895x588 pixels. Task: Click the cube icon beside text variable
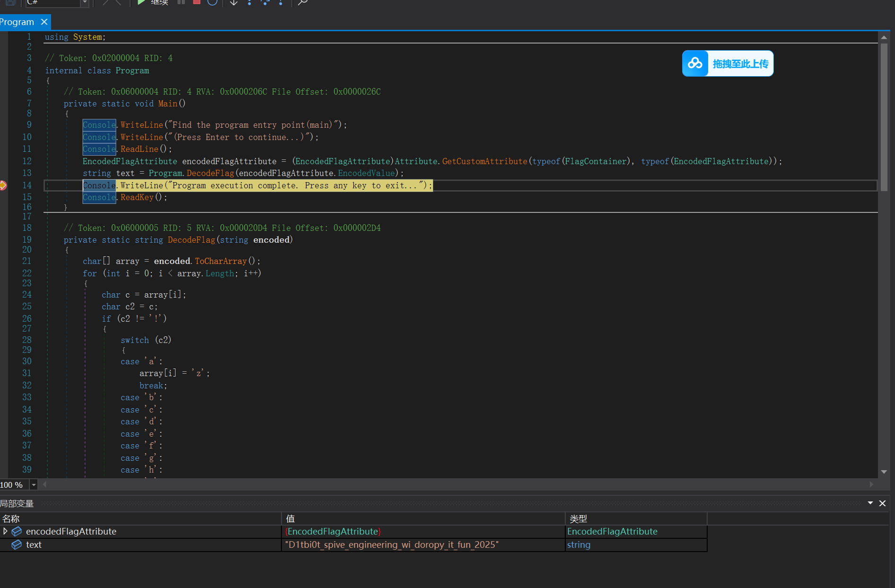[17, 544]
